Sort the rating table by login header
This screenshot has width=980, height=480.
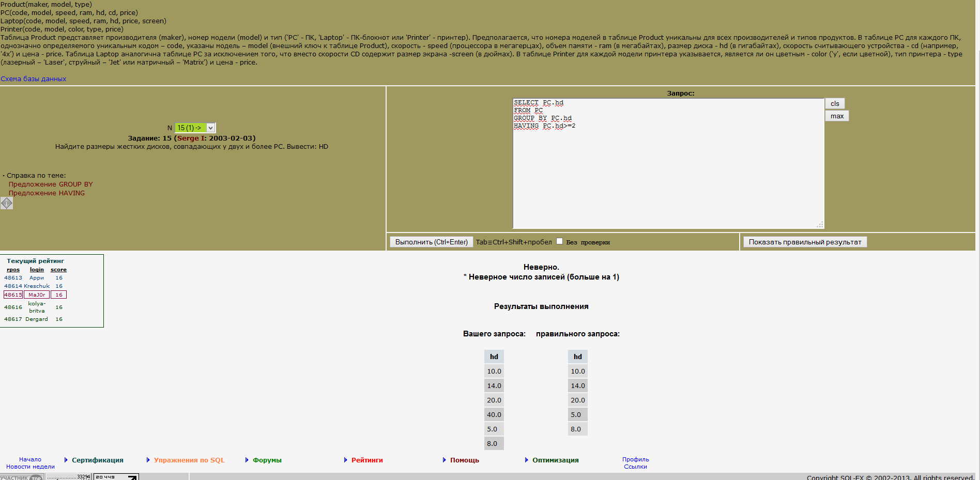[37, 270]
